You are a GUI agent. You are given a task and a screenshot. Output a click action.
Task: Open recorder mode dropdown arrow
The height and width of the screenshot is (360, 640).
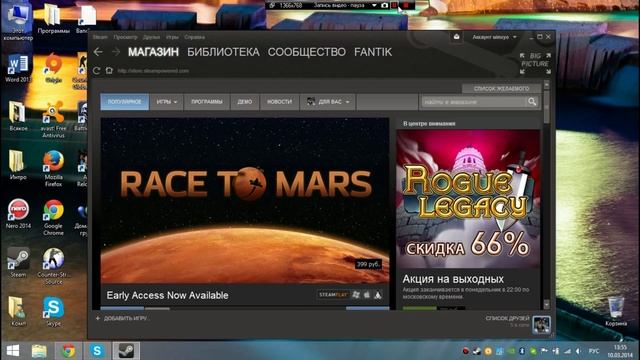pos(374,5)
